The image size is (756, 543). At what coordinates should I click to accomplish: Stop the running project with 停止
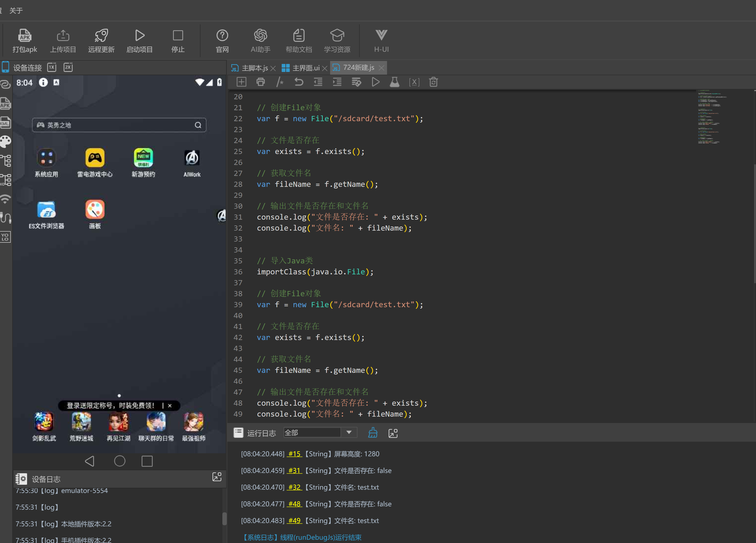[x=178, y=40]
